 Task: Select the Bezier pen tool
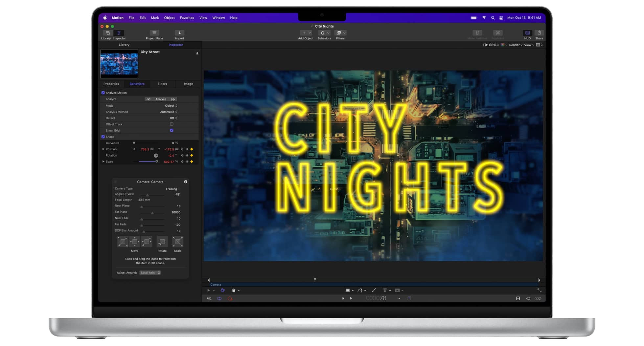point(360,290)
